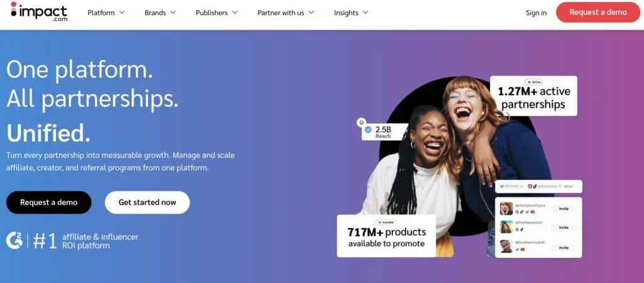The image size is (644, 283).
Task: Click the foodieexplorer profile avatar
Action: (x=506, y=227)
